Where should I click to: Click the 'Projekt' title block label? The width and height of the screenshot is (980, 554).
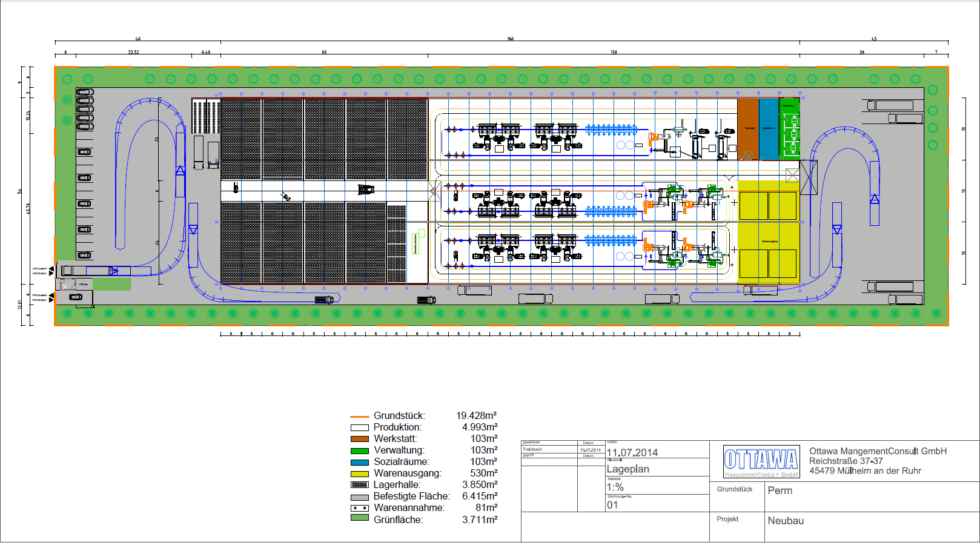(x=728, y=519)
